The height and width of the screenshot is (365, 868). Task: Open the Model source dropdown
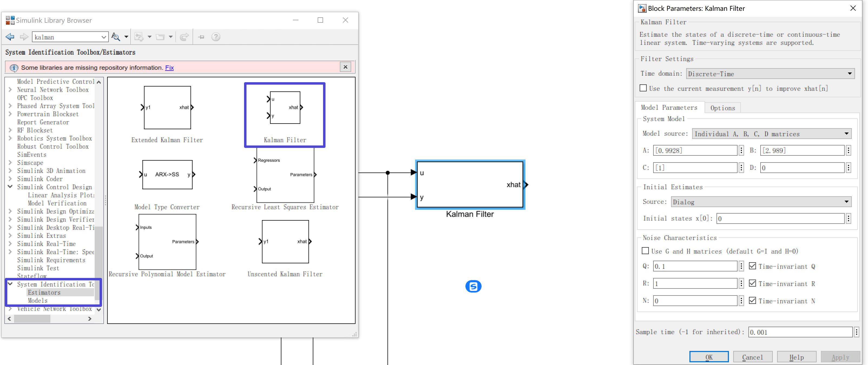point(772,134)
